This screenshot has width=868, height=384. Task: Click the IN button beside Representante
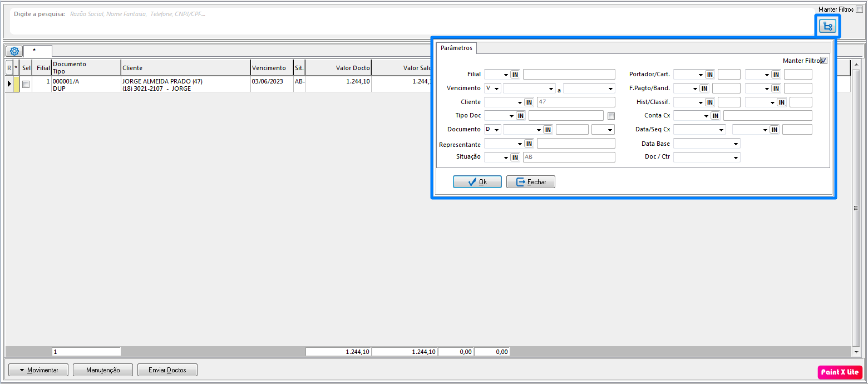point(529,144)
